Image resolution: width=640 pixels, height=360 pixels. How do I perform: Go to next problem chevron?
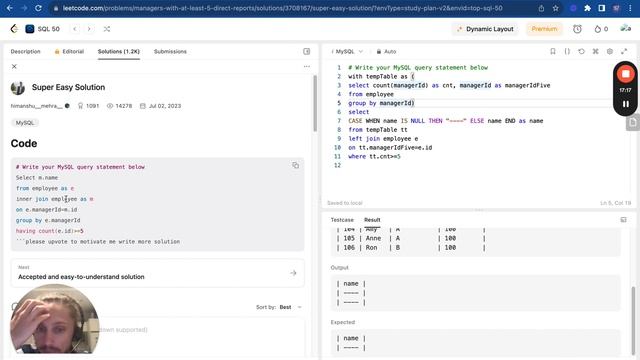[89, 29]
